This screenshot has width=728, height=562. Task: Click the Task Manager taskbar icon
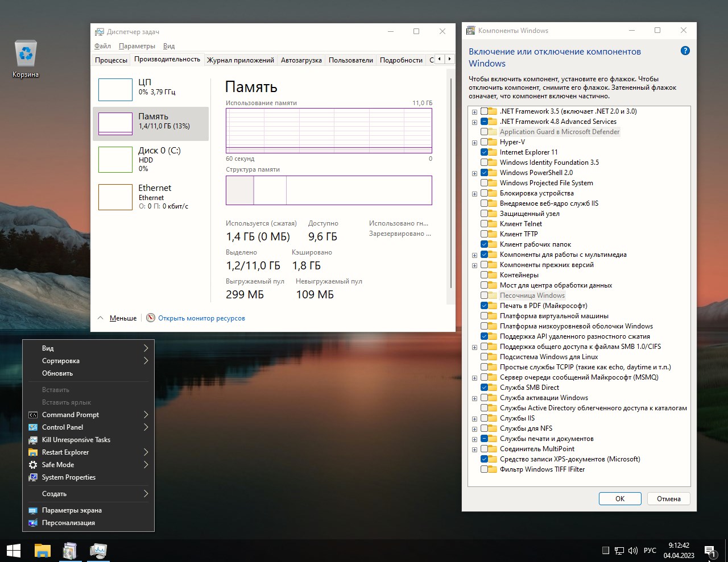(98, 550)
